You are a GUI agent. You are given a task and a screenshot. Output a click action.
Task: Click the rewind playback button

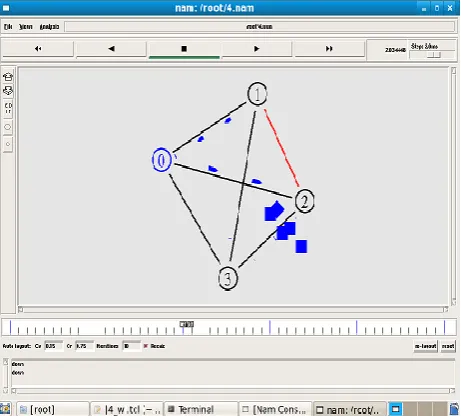pos(38,49)
